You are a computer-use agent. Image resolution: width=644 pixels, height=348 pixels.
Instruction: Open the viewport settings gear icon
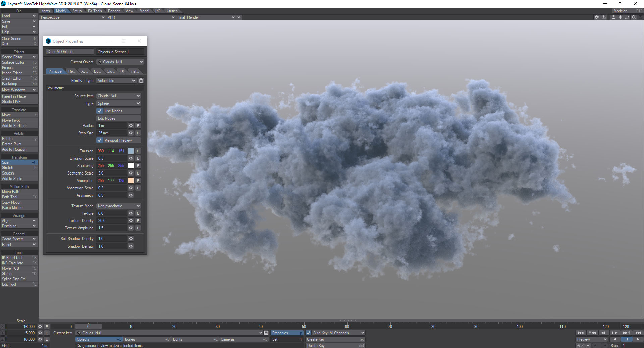point(597,17)
